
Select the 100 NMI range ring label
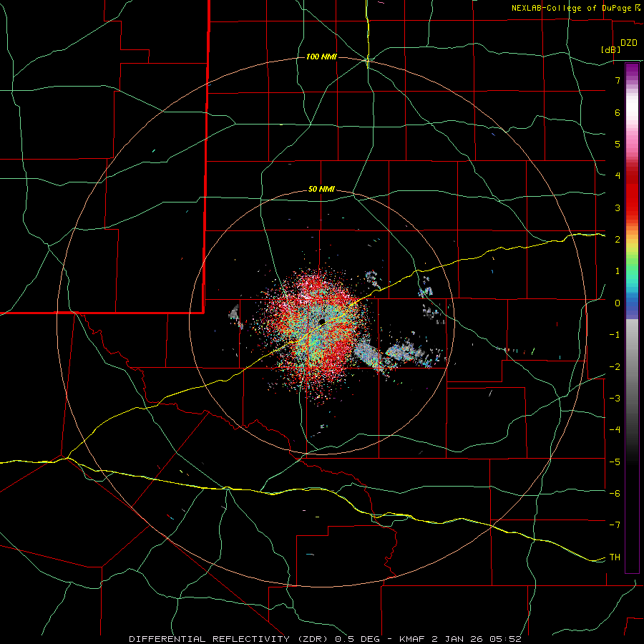coord(321,57)
